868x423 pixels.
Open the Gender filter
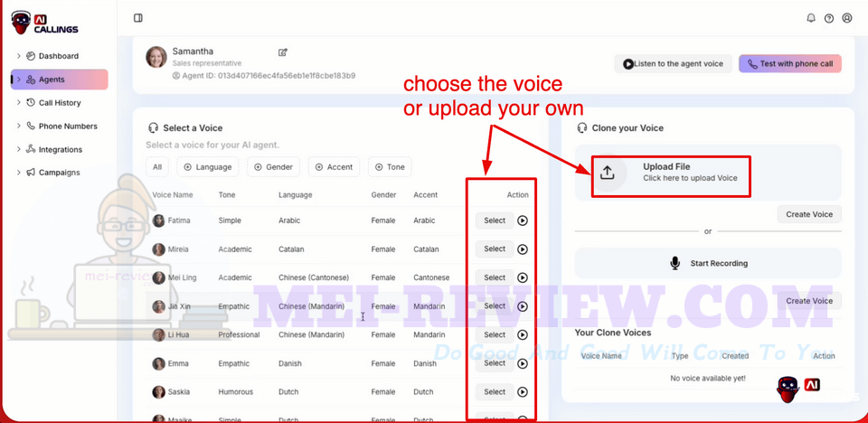[x=273, y=166]
